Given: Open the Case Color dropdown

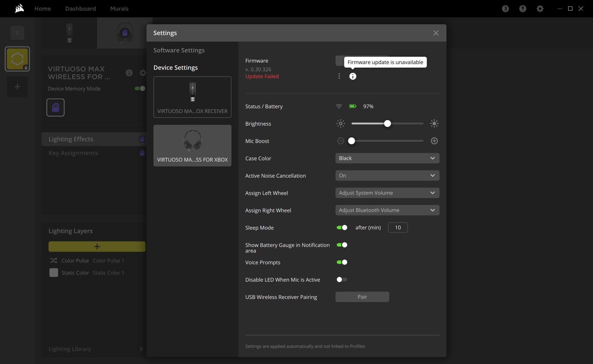Looking at the screenshot, I should tap(387, 158).
